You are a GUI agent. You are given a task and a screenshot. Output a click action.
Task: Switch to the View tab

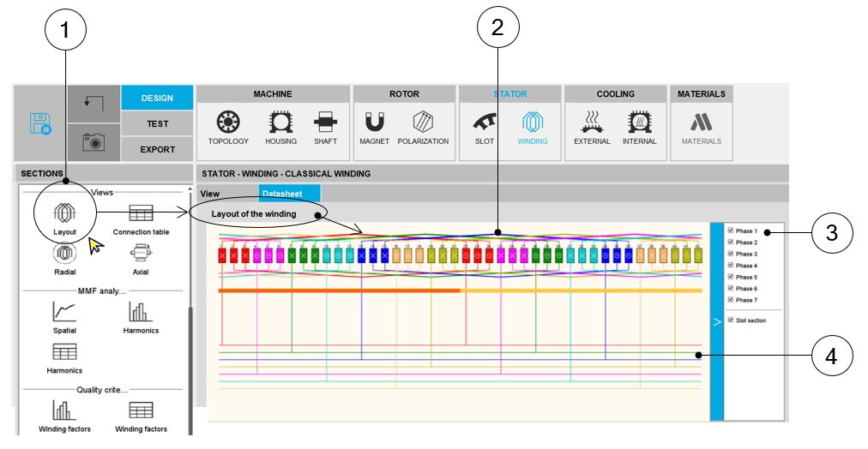[x=211, y=194]
